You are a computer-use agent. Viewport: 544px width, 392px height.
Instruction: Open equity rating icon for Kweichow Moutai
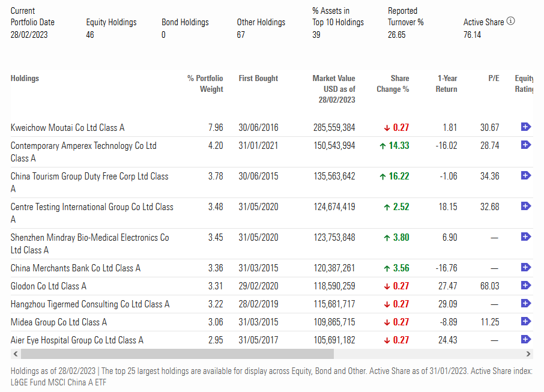(525, 127)
